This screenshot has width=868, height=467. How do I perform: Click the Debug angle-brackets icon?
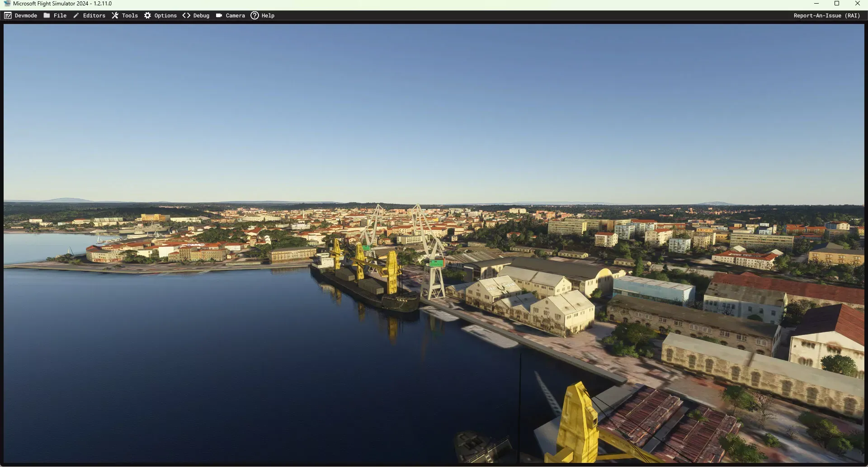(x=186, y=15)
